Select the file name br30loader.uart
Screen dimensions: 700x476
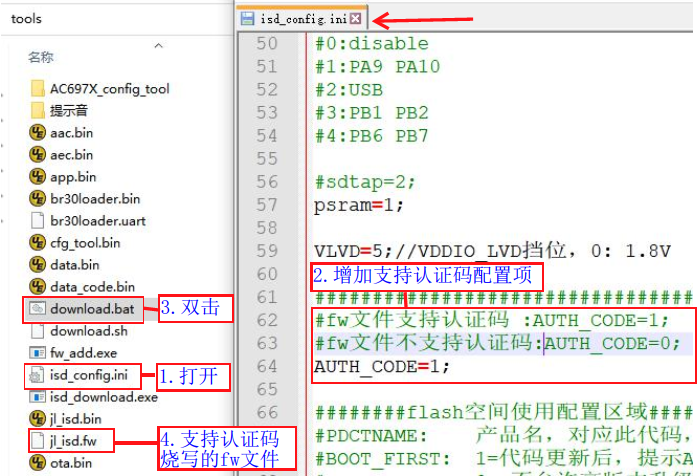pyautogui.click(x=98, y=221)
